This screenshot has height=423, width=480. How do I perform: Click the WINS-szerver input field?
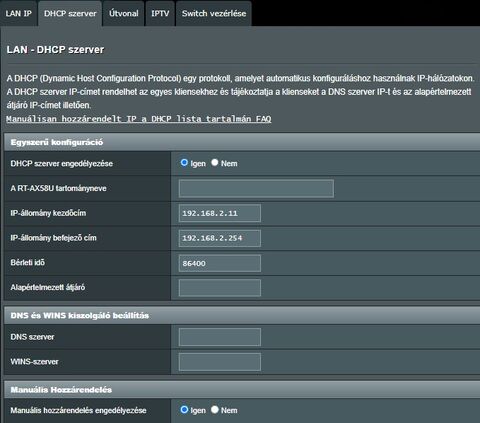[x=220, y=362]
